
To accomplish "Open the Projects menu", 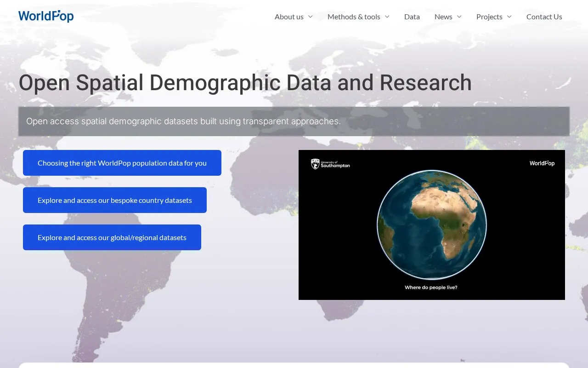I will point(489,17).
